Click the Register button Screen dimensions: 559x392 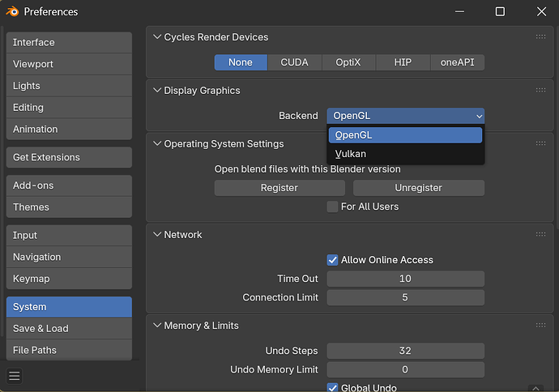click(279, 188)
